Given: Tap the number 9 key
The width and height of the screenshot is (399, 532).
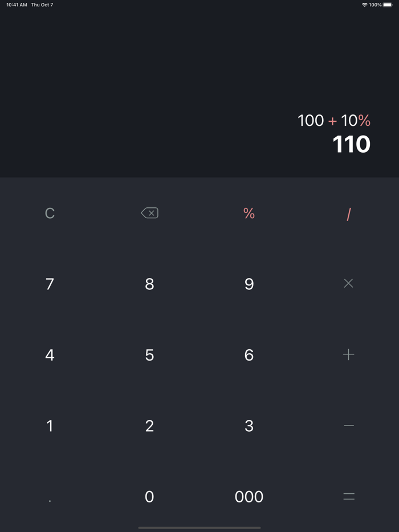Looking at the screenshot, I should 249,283.
